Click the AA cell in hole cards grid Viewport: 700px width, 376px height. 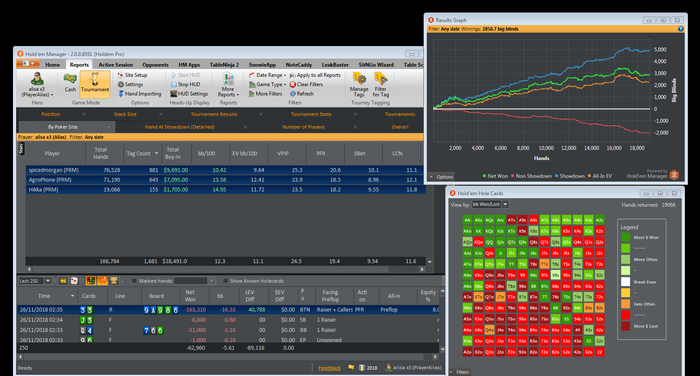tap(467, 220)
